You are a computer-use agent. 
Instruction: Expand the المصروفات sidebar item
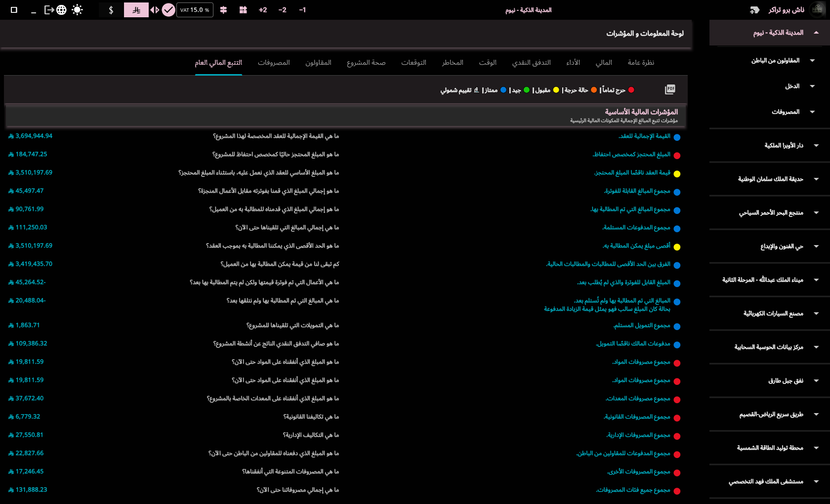click(x=770, y=112)
